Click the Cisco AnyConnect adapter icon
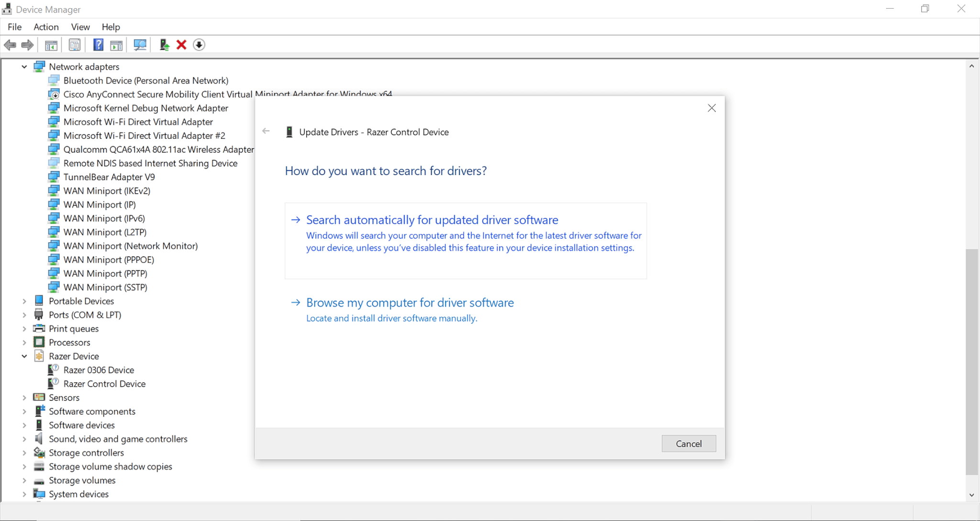The height and width of the screenshot is (521, 980). (54, 94)
